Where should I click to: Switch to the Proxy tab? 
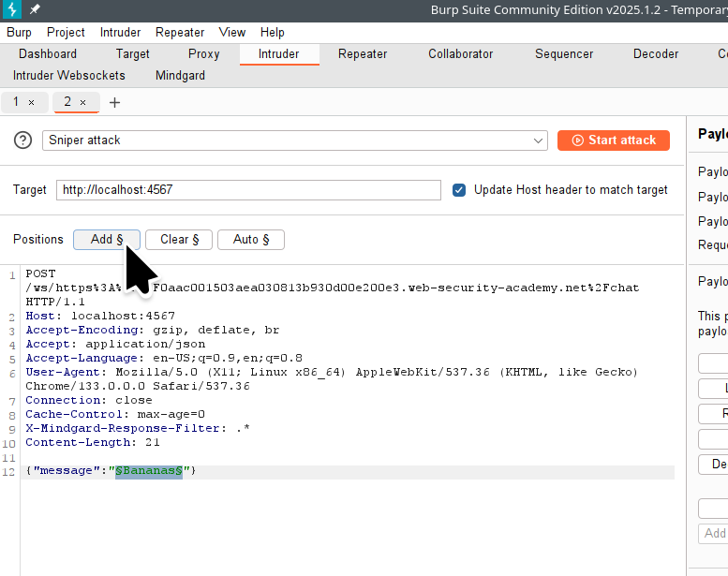click(204, 54)
